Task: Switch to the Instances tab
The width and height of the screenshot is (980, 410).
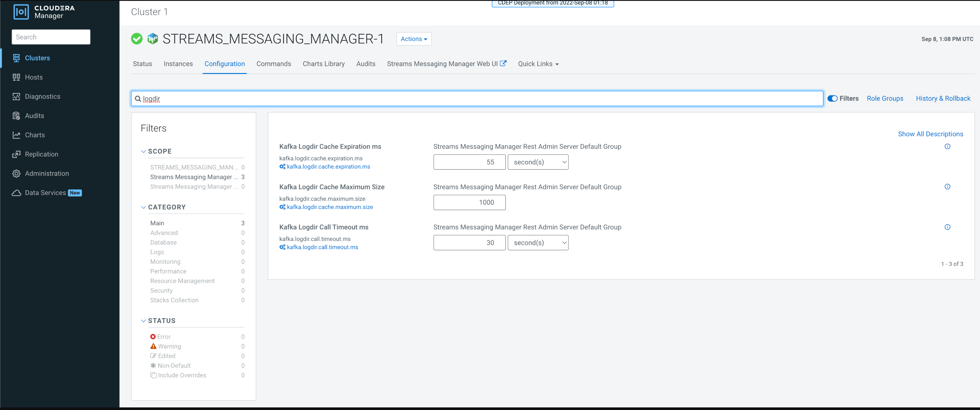Action: 178,64
